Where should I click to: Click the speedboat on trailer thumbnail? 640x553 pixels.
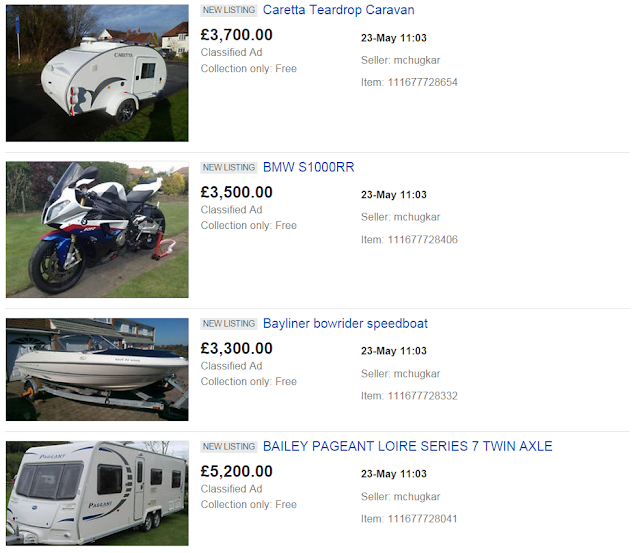(x=97, y=369)
